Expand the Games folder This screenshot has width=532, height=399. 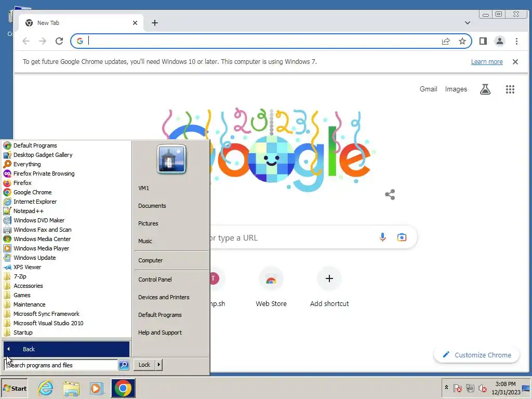[22, 295]
